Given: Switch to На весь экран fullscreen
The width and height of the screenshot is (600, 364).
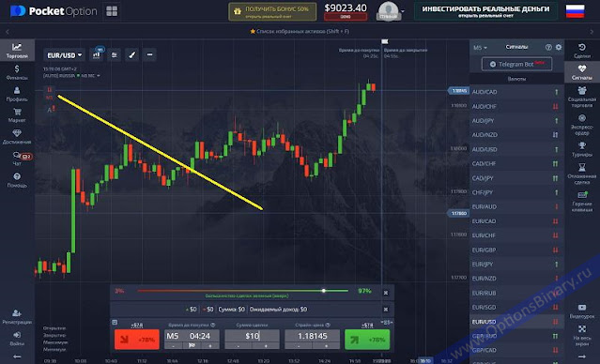Looking at the screenshot, I should [x=582, y=335].
